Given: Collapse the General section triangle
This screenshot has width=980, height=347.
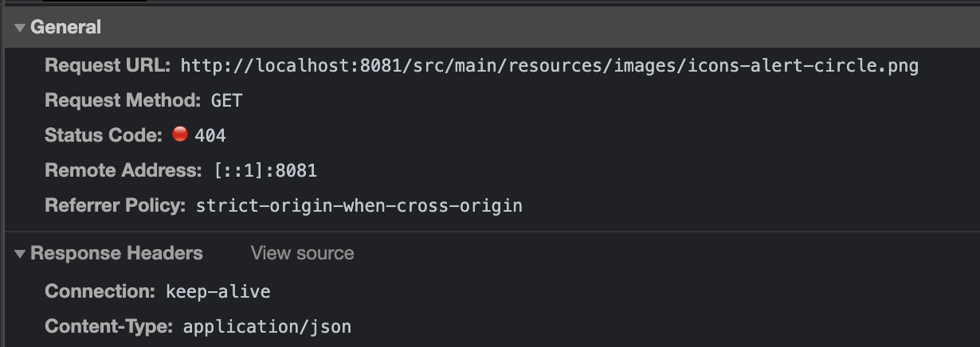Looking at the screenshot, I should coord(20,28).
